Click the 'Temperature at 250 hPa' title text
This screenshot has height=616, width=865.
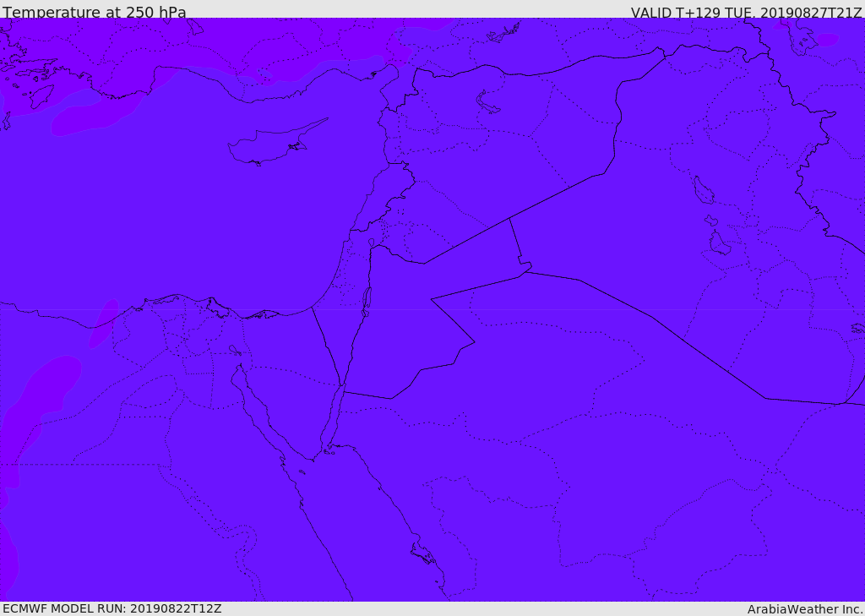(x=95, y=12)
